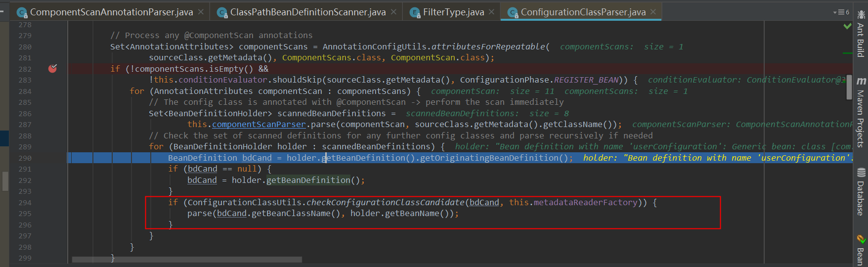The height and width of the screenshot is (267, 868).
Task: Click the metadataReaderFactory field on line 294
Action: coord(585,202)
